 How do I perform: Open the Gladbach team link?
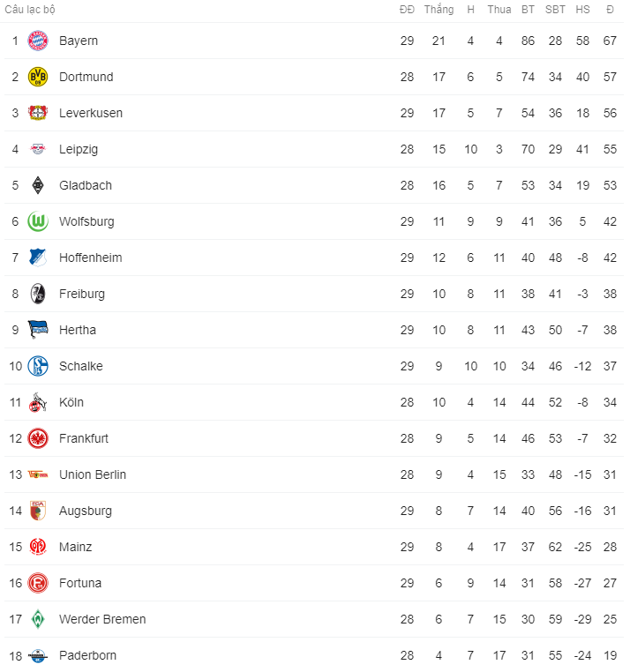[86, 185]
